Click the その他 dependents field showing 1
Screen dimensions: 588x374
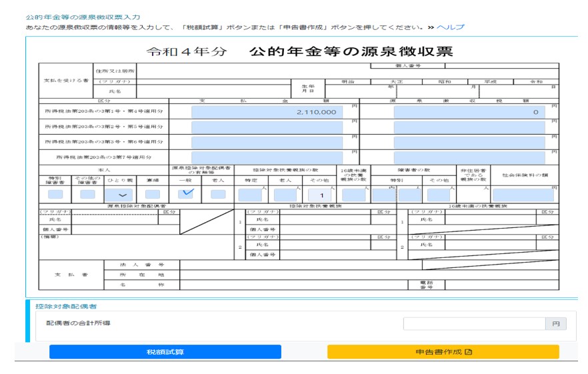click(319, 195)
